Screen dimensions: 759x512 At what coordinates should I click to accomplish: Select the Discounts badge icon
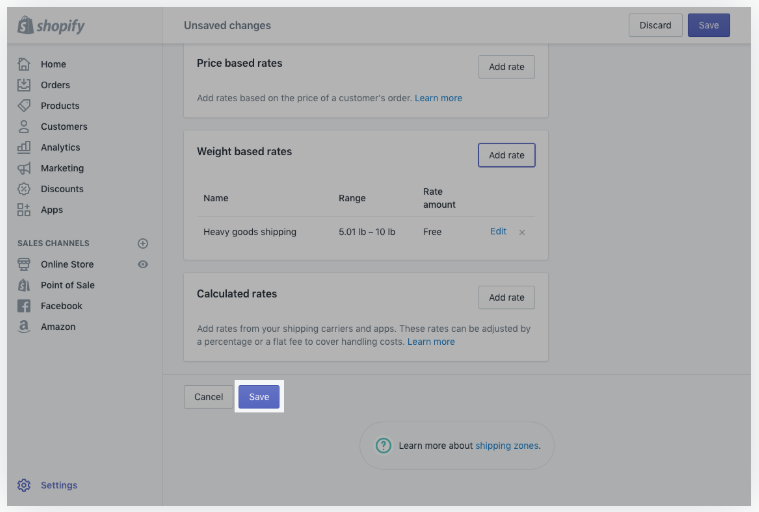tap(24, 189)
